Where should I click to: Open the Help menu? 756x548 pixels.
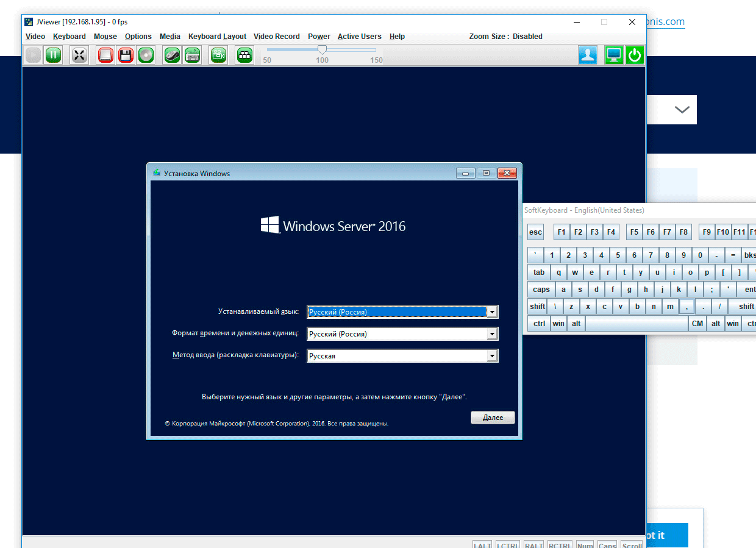[397, 37]
